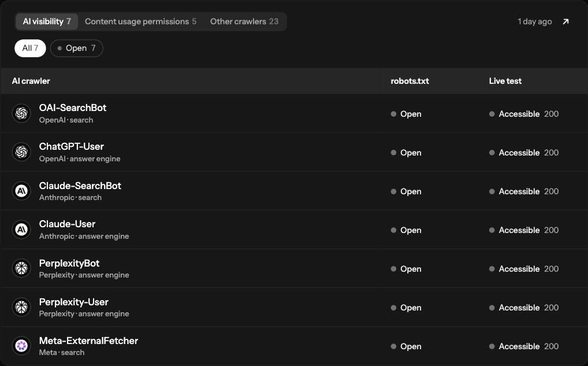
Task: Click Accessible 200 result for Claude-User
Action: click(524, 230)
